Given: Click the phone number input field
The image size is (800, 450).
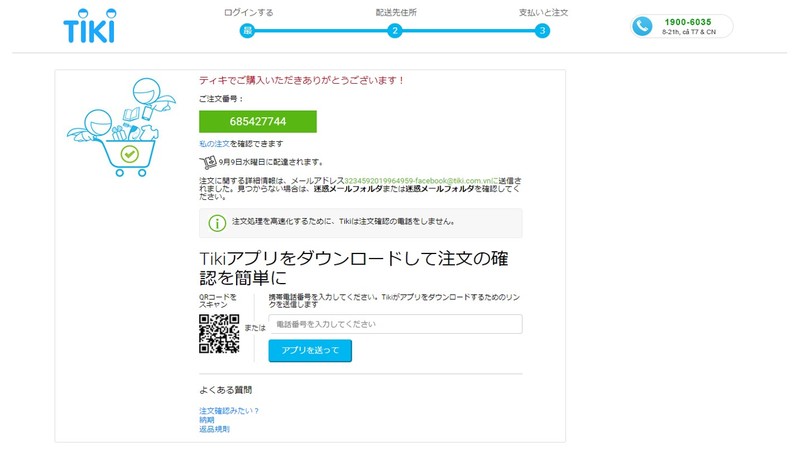Looking at the screenshot, I should [x=395, y=324].
